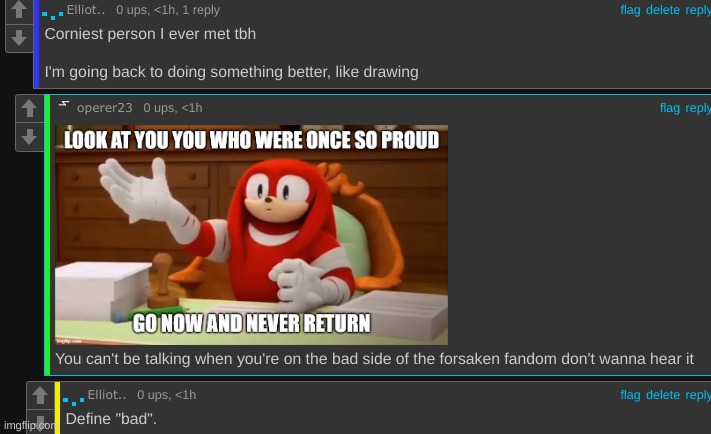Click Elliot's blue dotted user icon on top comment

coord(52,15)
